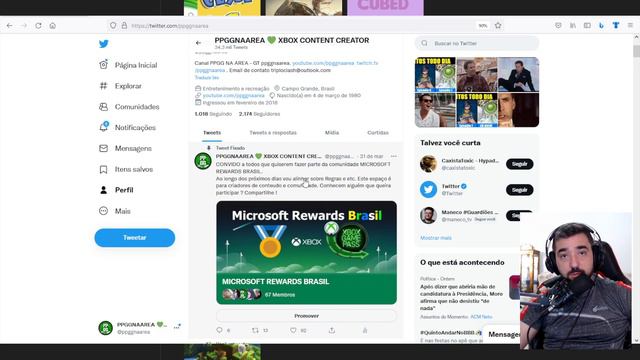This screenshot has height=360, width=640.
Task: Open the browser library icon
Action: coord(573,25)
